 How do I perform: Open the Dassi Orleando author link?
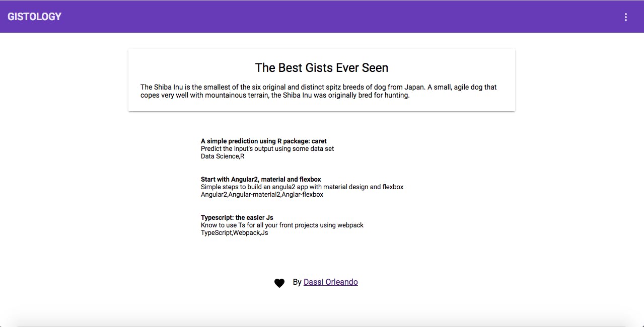pos(330,282)
